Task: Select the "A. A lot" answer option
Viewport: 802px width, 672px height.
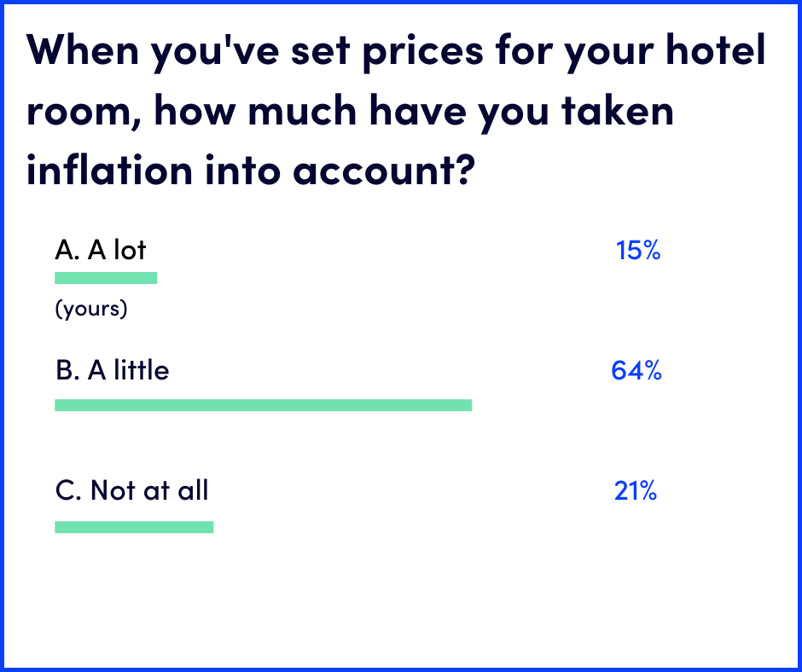Action: click(101, 250)
